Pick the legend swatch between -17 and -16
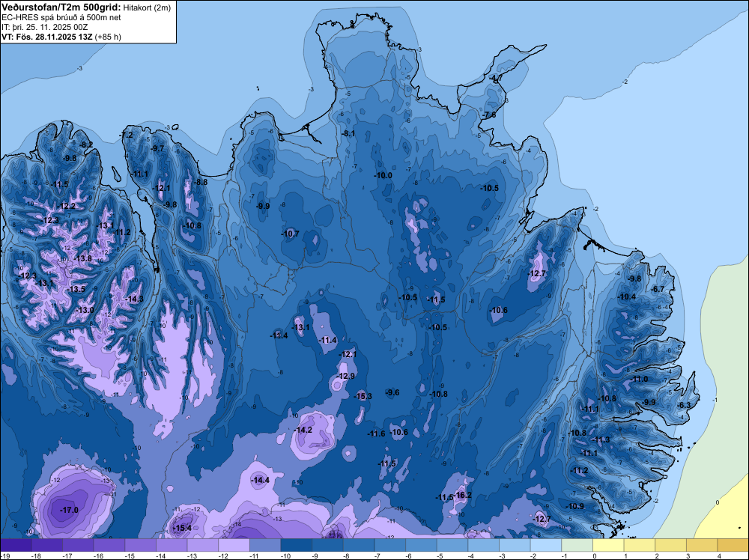The image size is (749, 560). 78,545
